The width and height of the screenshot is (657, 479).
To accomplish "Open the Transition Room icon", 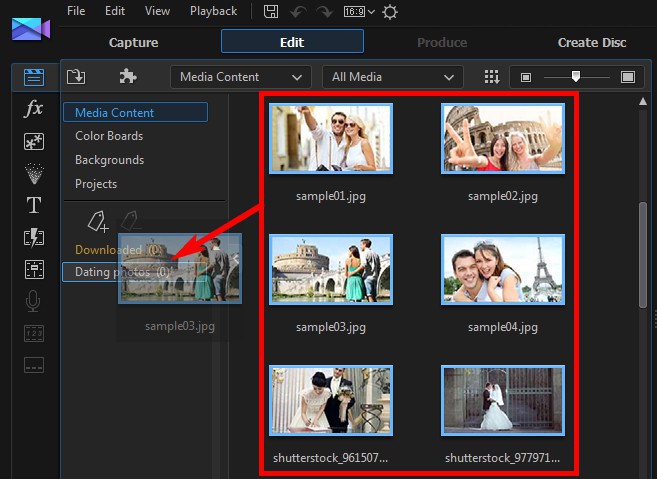I will [34, 238].
